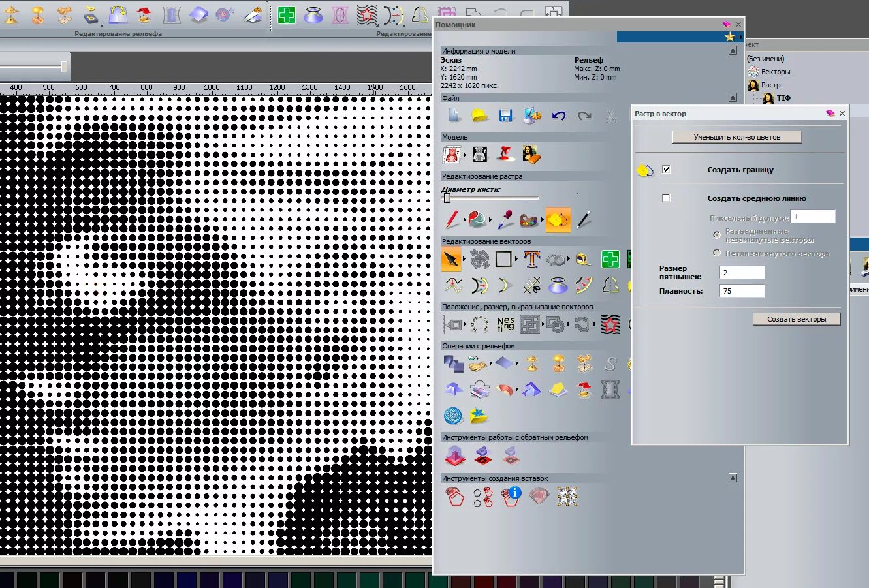Screen dimensions: 869x588
Task: Click the tape measure tool icon
Action: (x=583, y=260)
